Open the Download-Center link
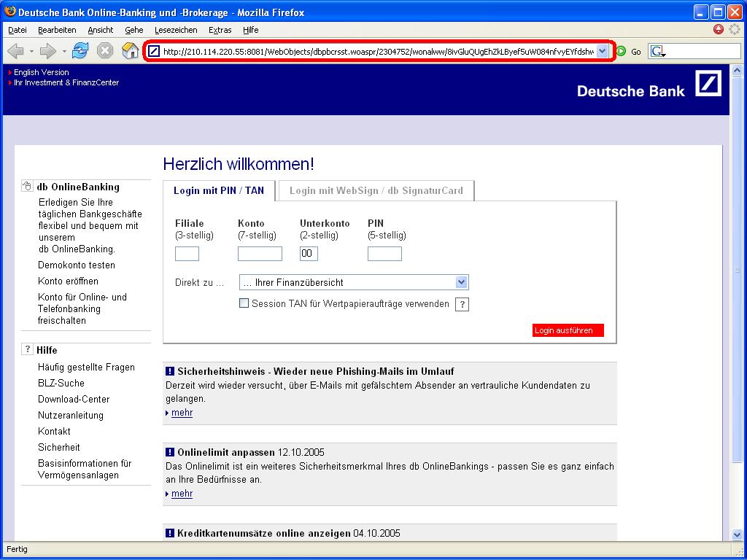747x560 pixels. click(74, 399)
